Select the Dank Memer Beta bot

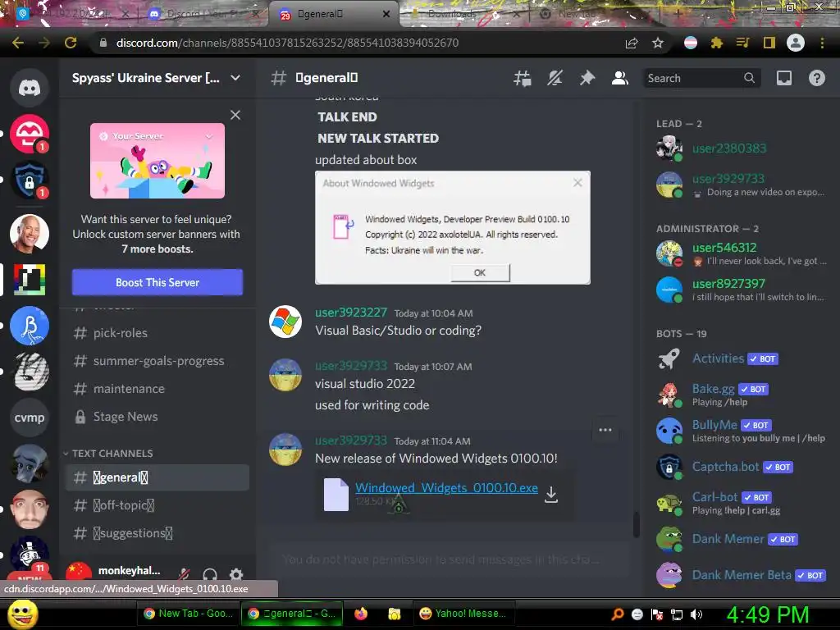tap(742, 575)
